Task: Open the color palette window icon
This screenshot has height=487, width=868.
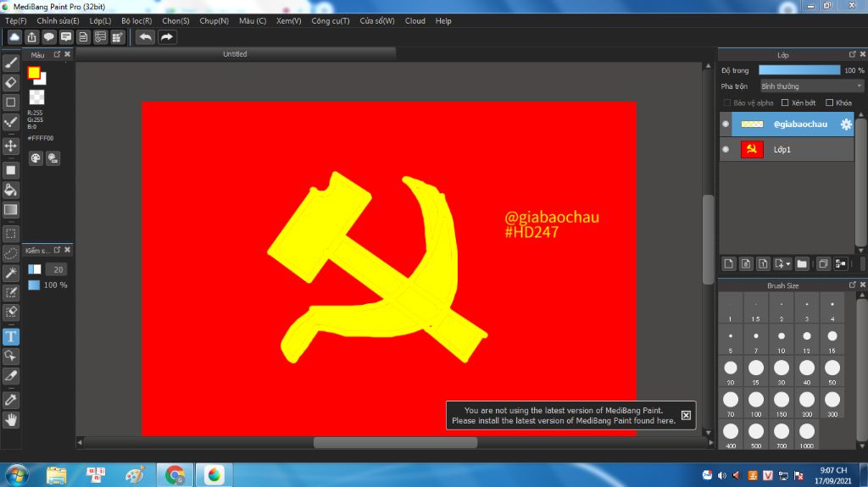Action: (36, 158)
